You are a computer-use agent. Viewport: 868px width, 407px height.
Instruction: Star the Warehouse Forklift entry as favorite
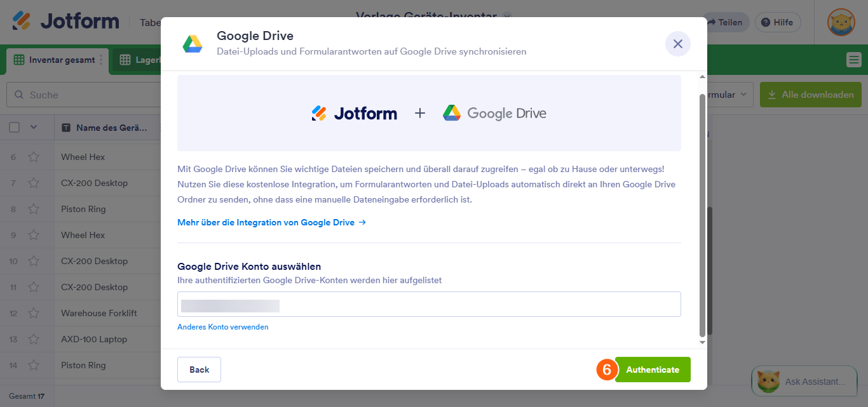(34, 312)
